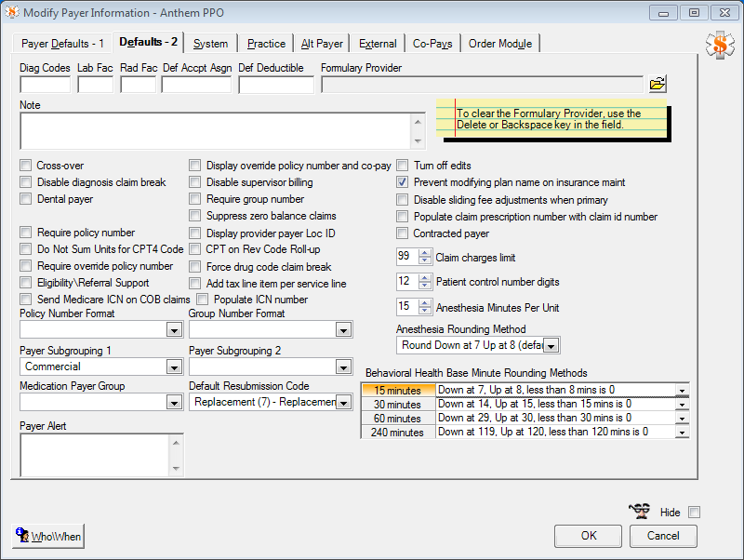The width and height of the screenshot is (744, 560).
Task: Enable Populate ICN number checkbox
Action: coord(202,299)
